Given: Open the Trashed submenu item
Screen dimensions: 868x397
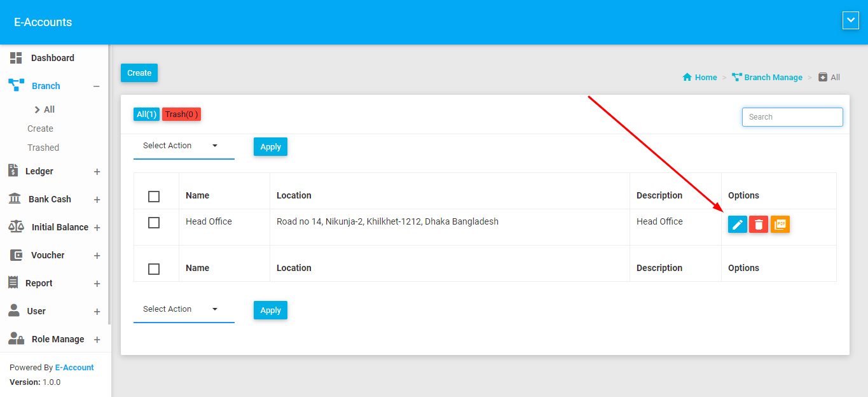Looking at the screenshot, I should tap(43, 148).
